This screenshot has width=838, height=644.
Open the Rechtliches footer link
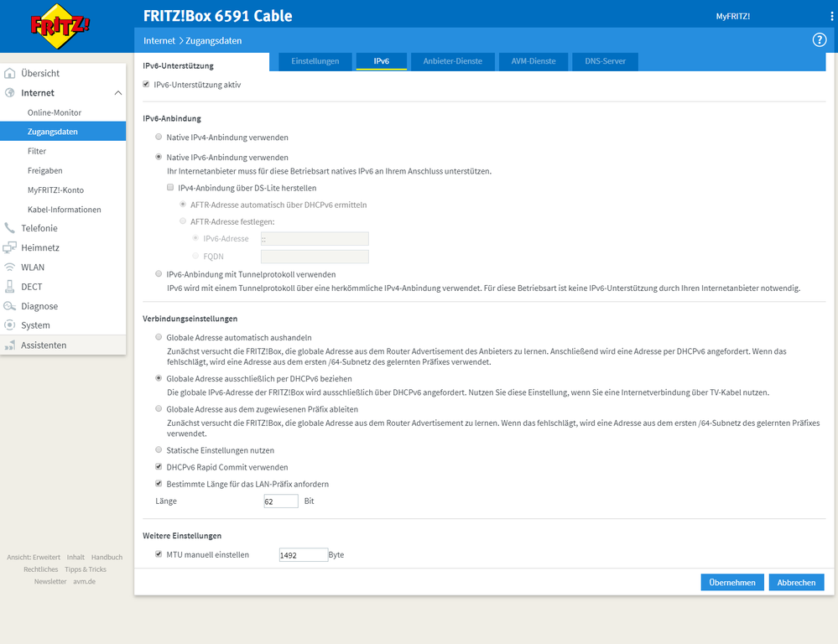click(40, 569)
